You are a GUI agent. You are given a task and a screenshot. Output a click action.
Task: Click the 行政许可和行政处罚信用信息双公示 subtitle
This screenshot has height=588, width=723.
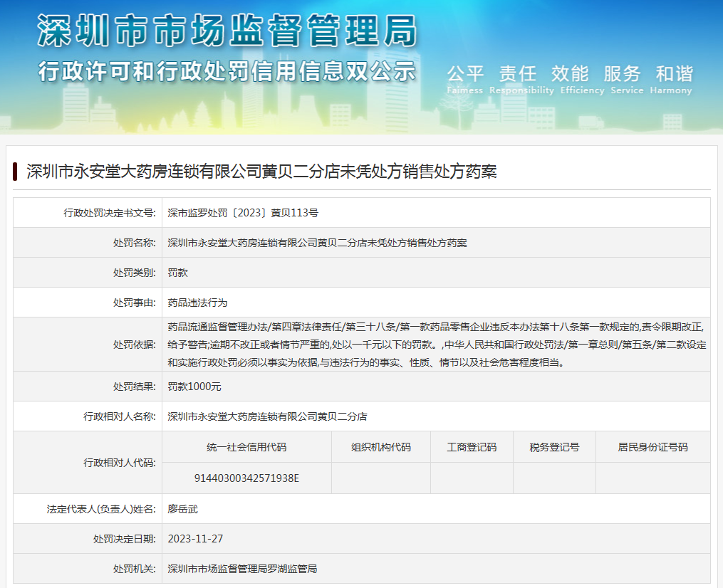click(x=227, y=71)
